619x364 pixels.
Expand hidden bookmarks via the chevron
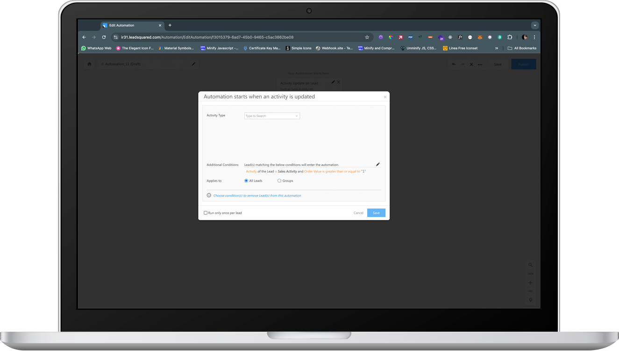(497, 48)
